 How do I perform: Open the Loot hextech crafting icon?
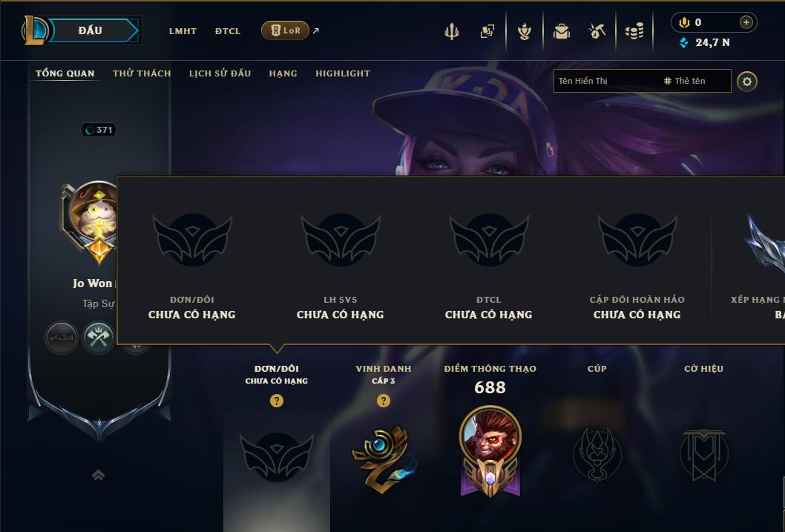[x=597, y=31]
